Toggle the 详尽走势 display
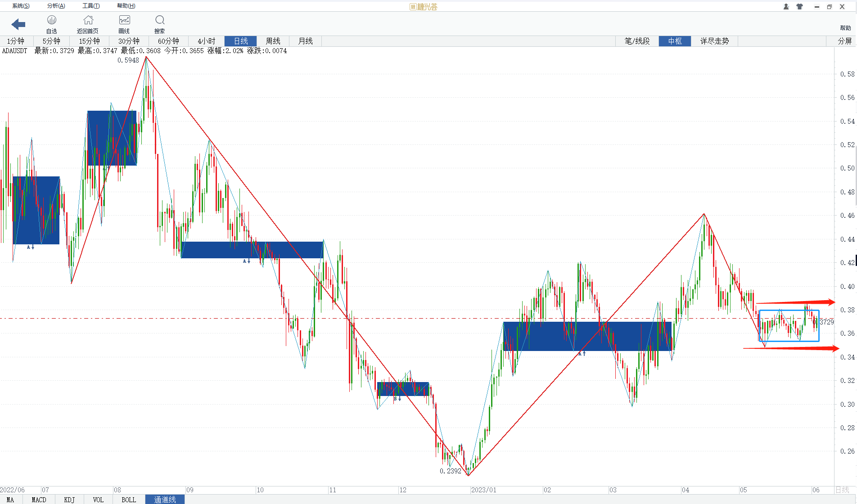857x504 pixels. pos(714,41)
